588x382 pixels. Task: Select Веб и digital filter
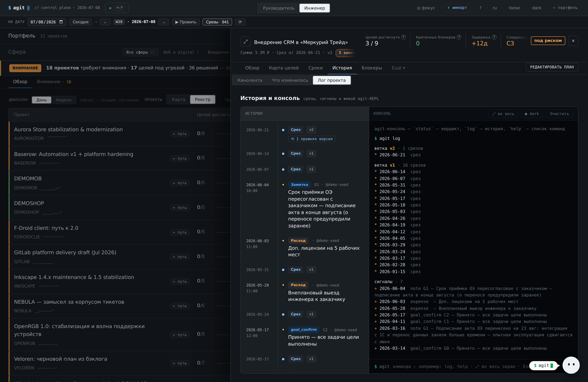coord(181,52)
